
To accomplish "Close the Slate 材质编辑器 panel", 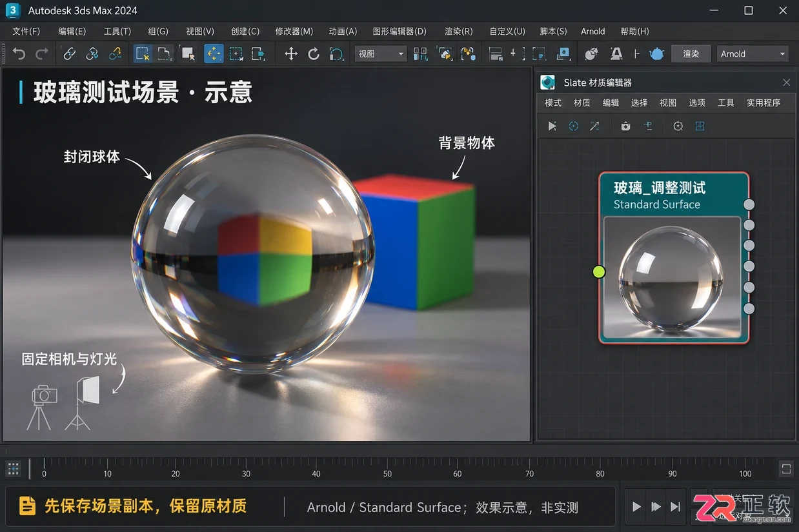I will (x=786, y=83).
